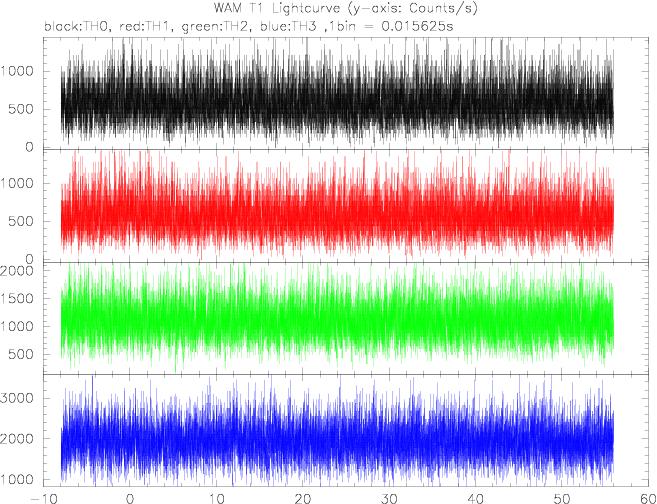Click the "30" x-axis tick label
The width and height of the screenshot is (657, 504).
[x=389, y=499]
